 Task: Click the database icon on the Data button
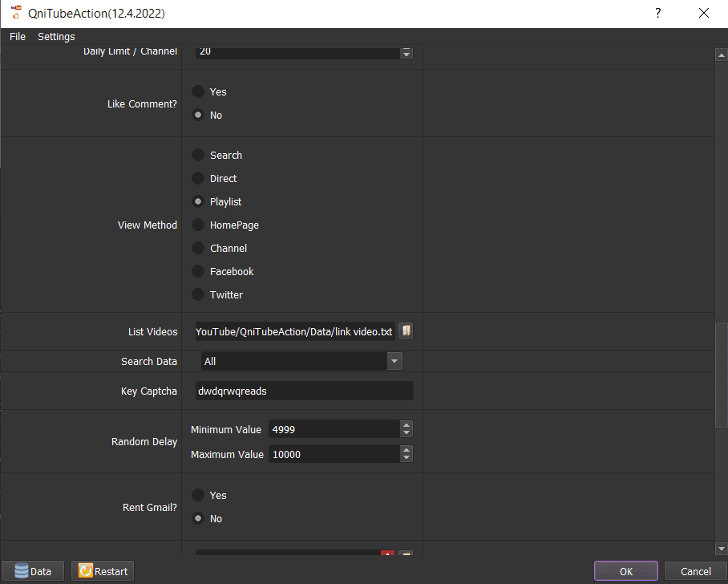click(22, 570)
